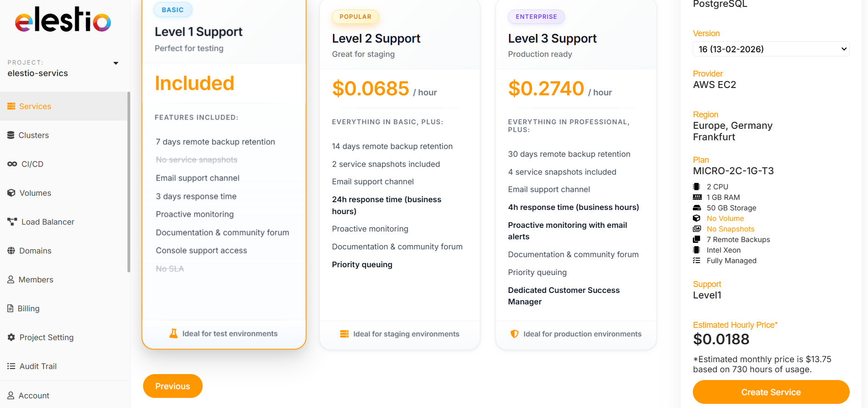Click the CI/CD infinity icon

point(12,164)
